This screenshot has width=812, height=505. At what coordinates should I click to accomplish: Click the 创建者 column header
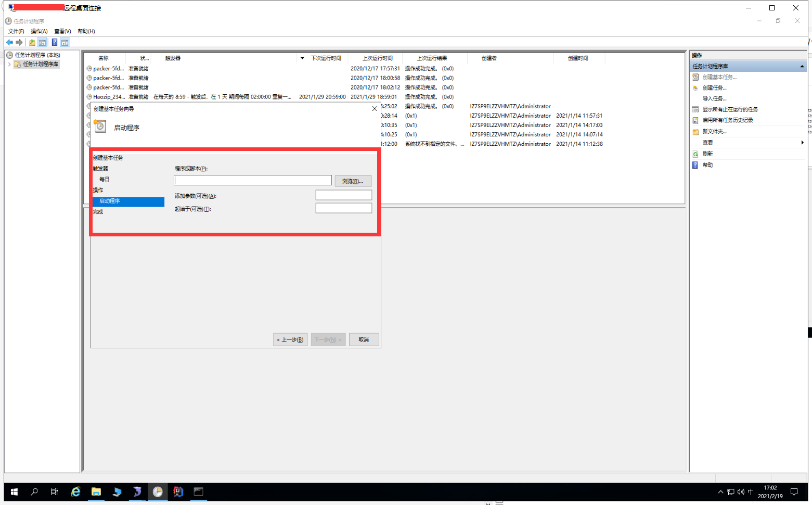(489, 58)
